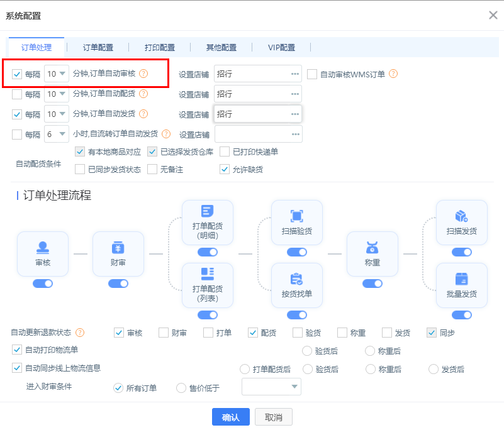Open interval dropdown for 订单自动审核
The image size is (504, 430).
57,74
